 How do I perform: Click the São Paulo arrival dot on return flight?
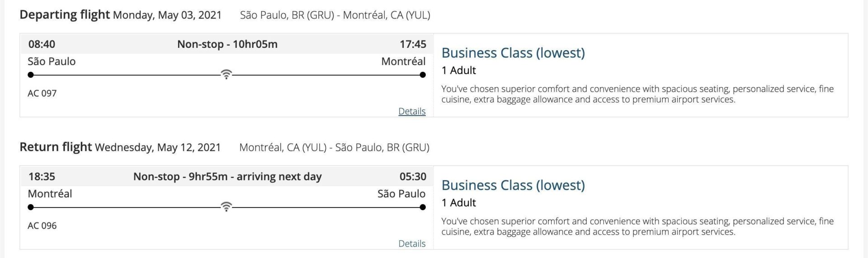(423, 207)
